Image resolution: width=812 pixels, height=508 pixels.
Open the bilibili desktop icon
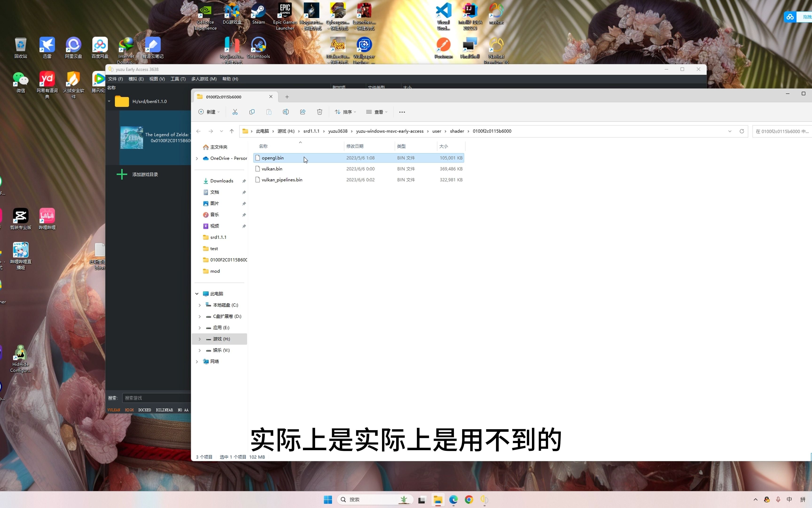coord(47,219)
